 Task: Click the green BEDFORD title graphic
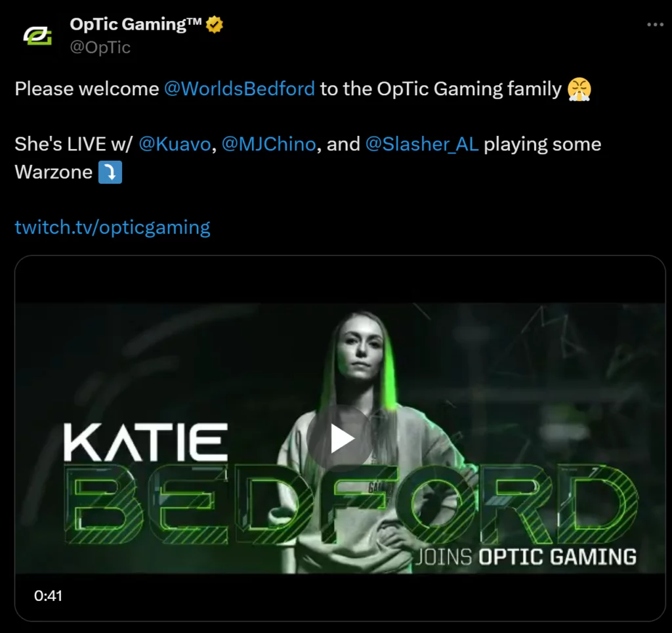[351, 504]
